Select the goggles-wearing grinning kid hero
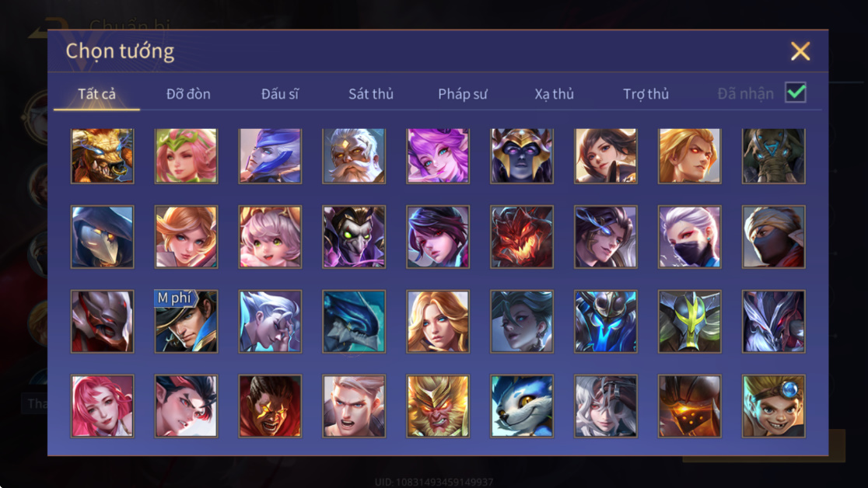Viewport: 868px width, 488px height. (x=773, y=406)
